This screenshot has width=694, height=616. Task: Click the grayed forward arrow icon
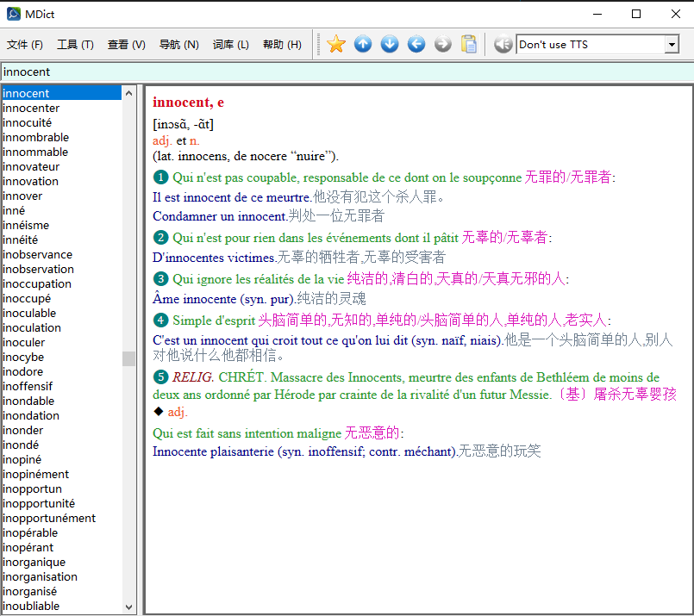tap(443, 44)
